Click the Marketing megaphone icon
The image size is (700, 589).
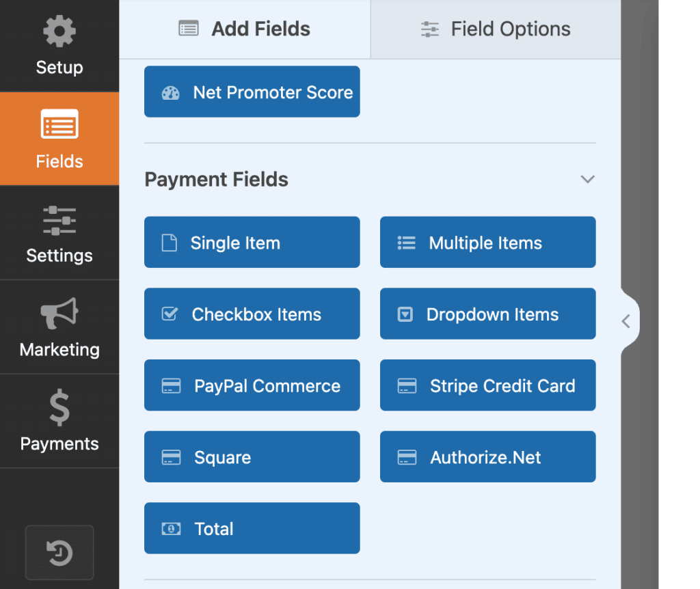(59, 314)
